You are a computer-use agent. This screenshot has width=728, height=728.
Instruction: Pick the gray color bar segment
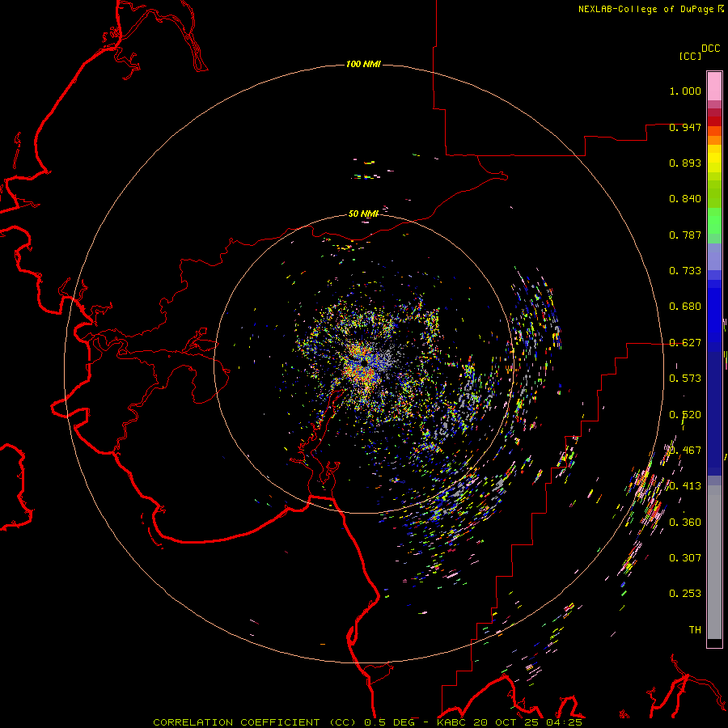pos(714,566)
